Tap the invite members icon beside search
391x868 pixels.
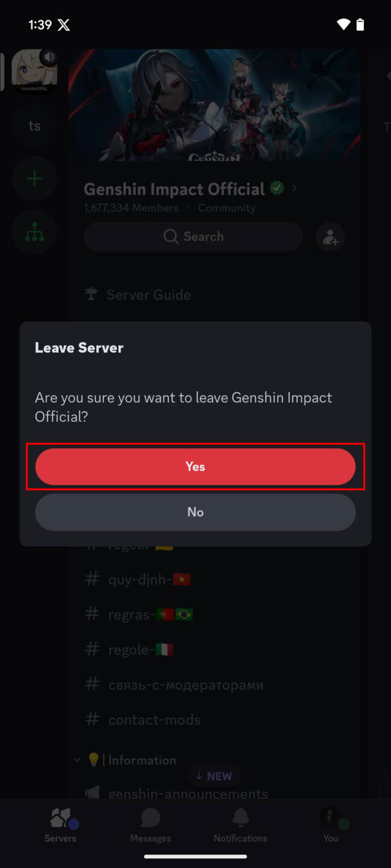[329, 236]
